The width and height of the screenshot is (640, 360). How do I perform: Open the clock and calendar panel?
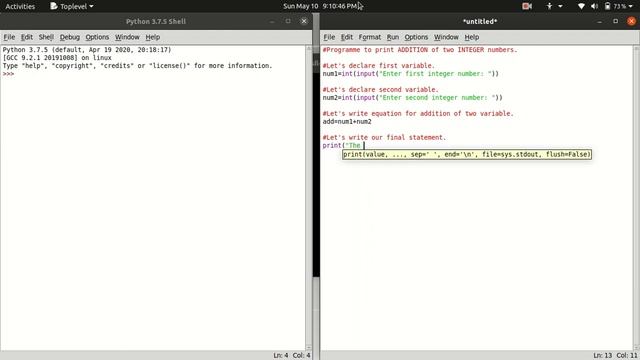click(320, 6)
